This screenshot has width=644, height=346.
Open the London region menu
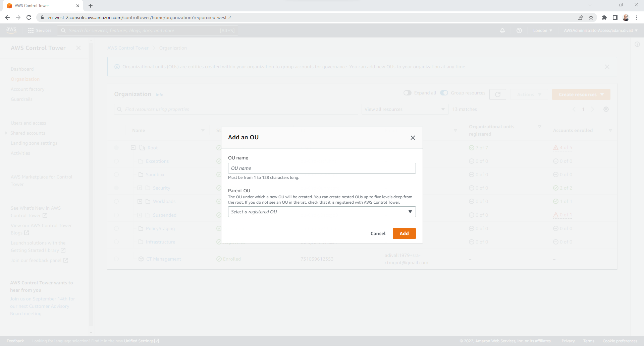coord(542,30)
